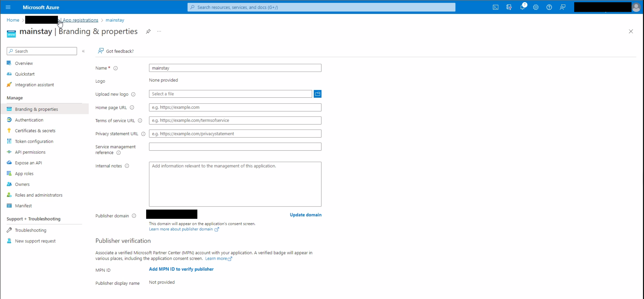This screenshot has height=299, width=644.
Task: Open Owners page
Action: coord(22,184)
